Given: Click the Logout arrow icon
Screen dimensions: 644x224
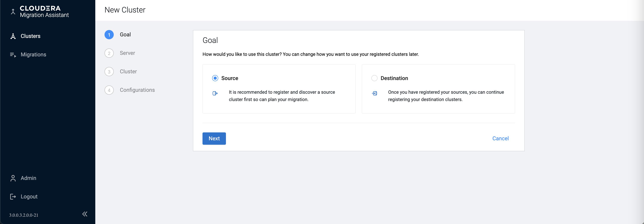Looking at the screenshot, I should pyautogui.click(x=13, y=197).
